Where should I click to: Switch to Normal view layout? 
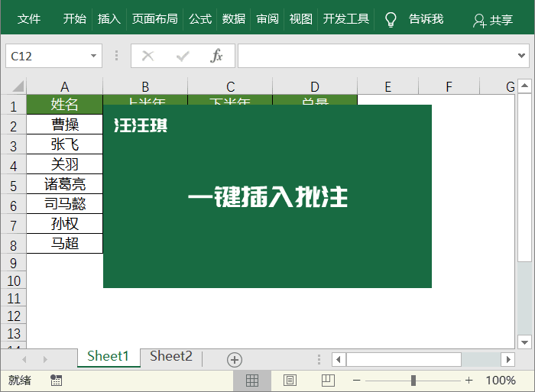pyautogui.click(x=252, y=380)
